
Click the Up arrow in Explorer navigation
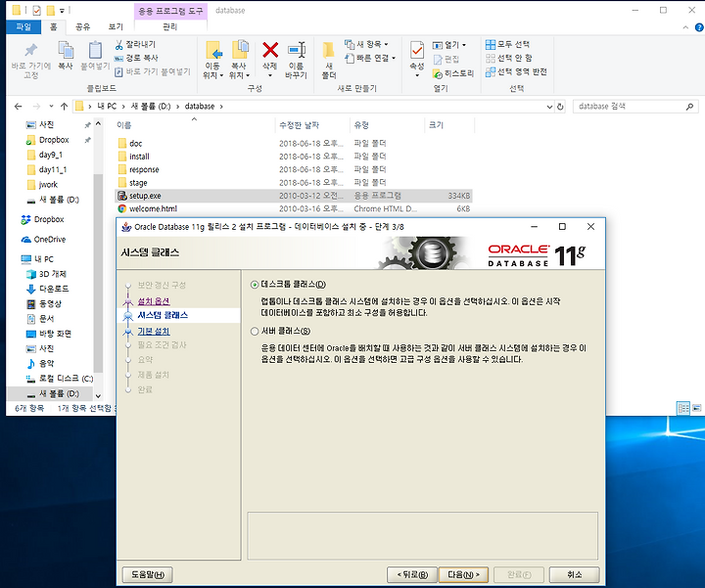click(64, 107)
